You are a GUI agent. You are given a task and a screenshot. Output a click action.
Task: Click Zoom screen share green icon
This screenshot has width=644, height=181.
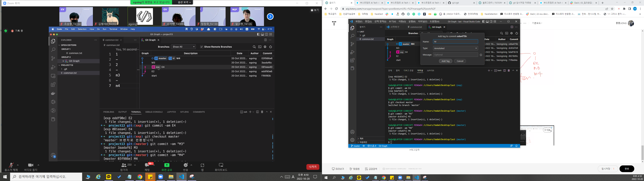tap(167, 165)
